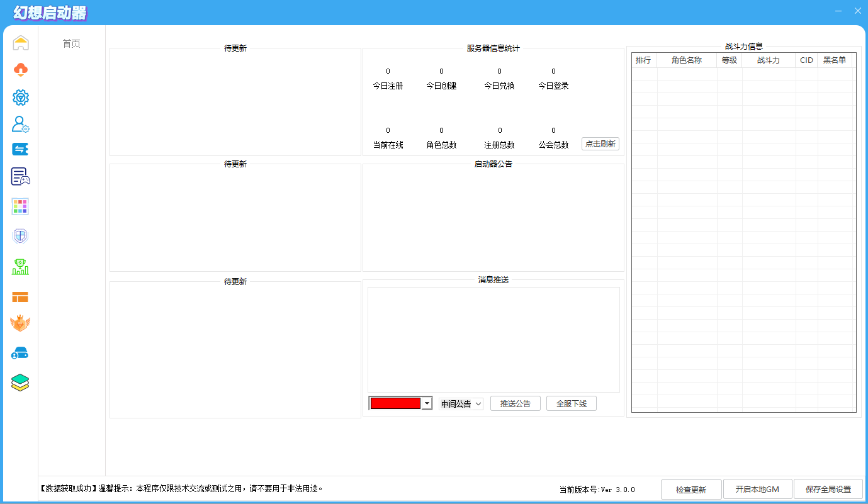This screenshot has height=504, width=868.
Task: Select the colorful grid palette icon
Action: pos(21,206)
